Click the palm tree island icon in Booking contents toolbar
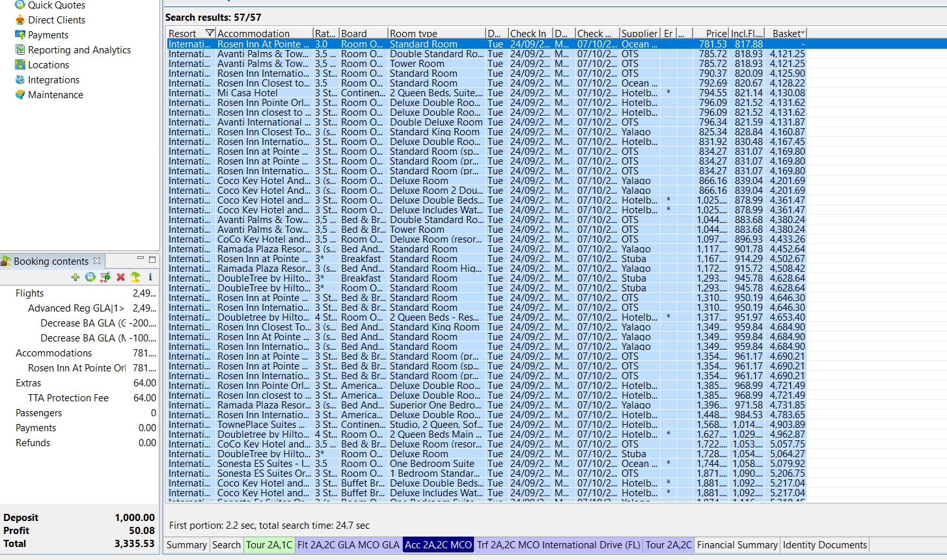947x560 pixels. 135,277
